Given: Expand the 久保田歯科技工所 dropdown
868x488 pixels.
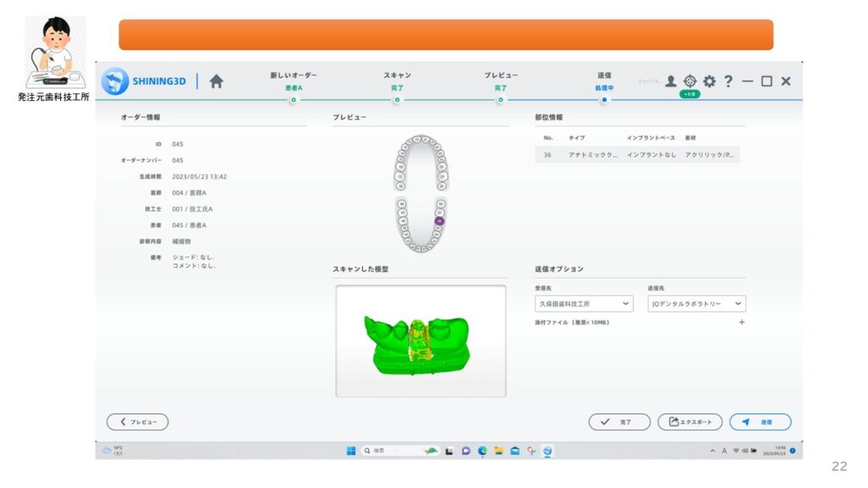Looking at the screenshot, I should click(585, 303).
